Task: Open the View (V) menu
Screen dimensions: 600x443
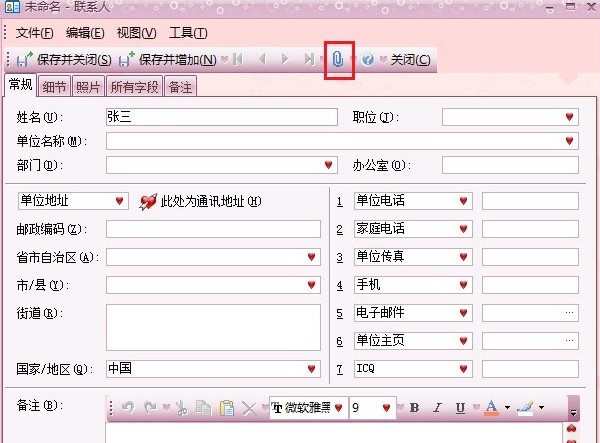Action: tap(137, 33)
